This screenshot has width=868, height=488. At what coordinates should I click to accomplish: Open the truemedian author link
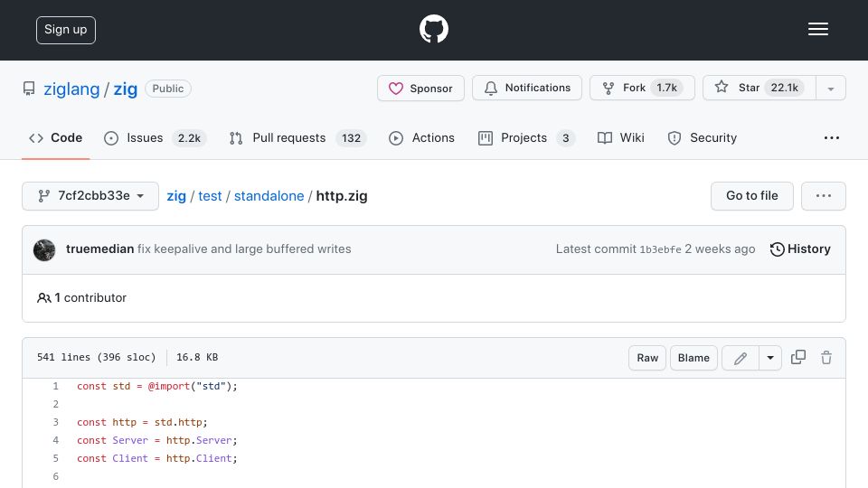[x=99, y=249]
